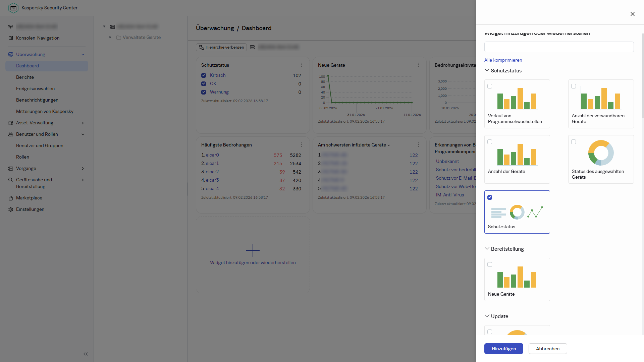This screenshot has width=644, height=362.
Task: Click the large plus icon to add a widget
Action: click(x=253, y=250)
